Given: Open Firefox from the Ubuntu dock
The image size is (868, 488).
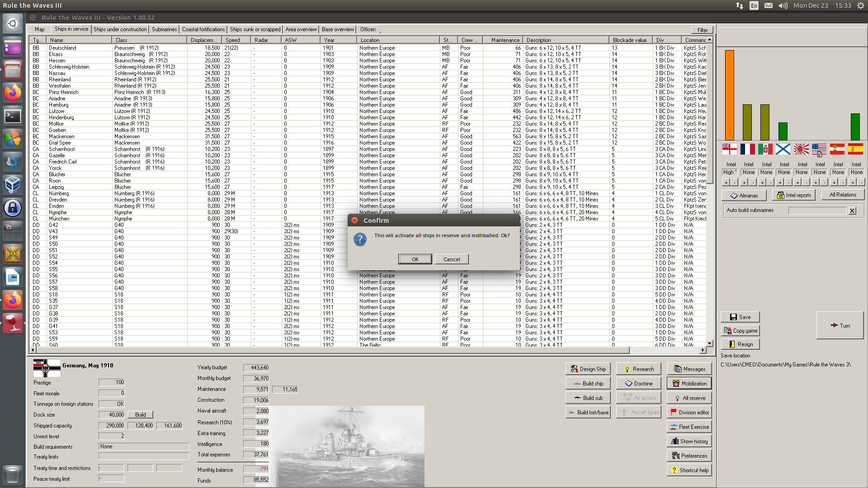Looking at the screenshot, I should click(x=13, y=93).
